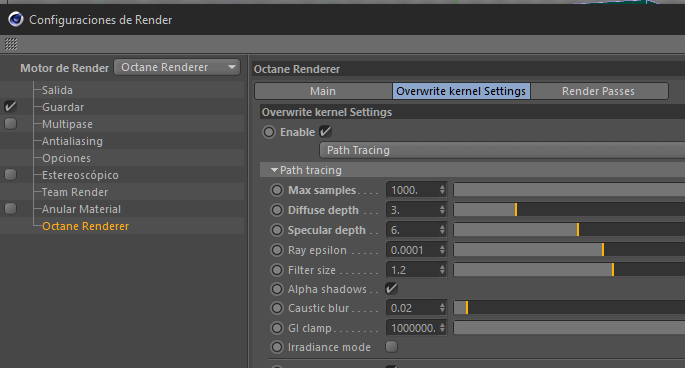The image size is (685, 368).
Task: Click the Max samples animation dot
Action: click(277, 190)
